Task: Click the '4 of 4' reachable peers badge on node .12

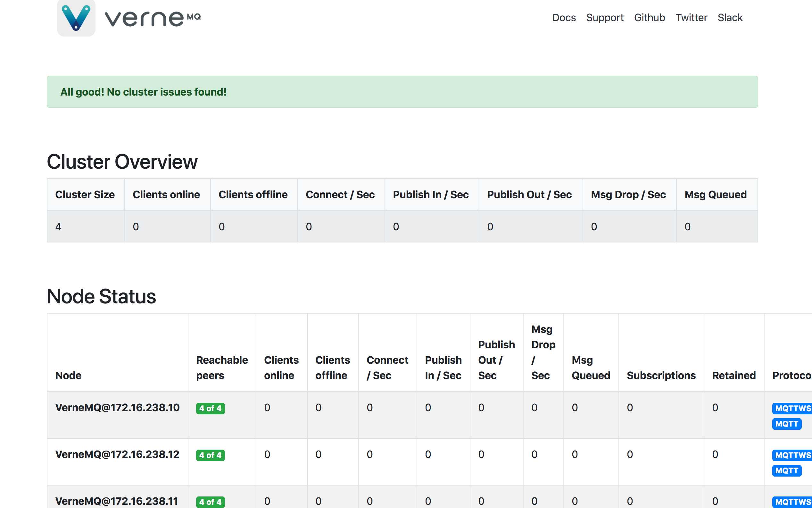Action: click(211, 455)
